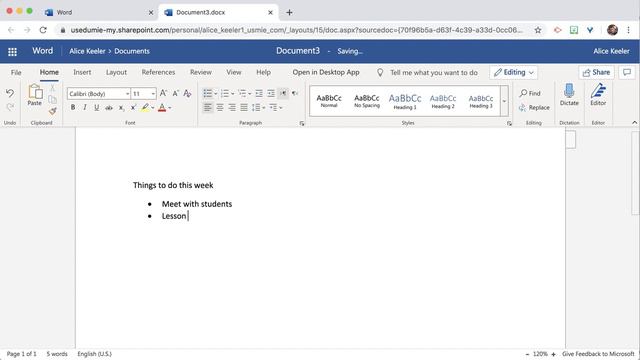This screenshot has width=640, height=360.
Task: Bookmark page with the star icon
Action: tap(538, 30)
